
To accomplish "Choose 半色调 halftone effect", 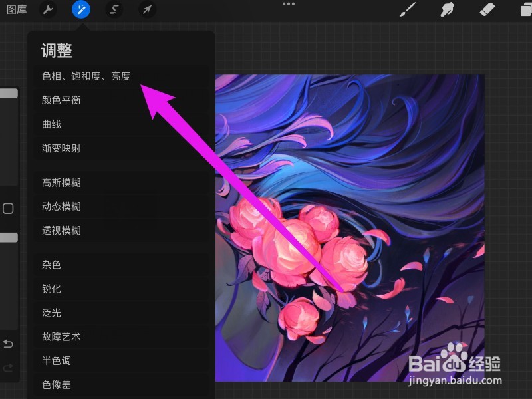I will coord(122,360).
